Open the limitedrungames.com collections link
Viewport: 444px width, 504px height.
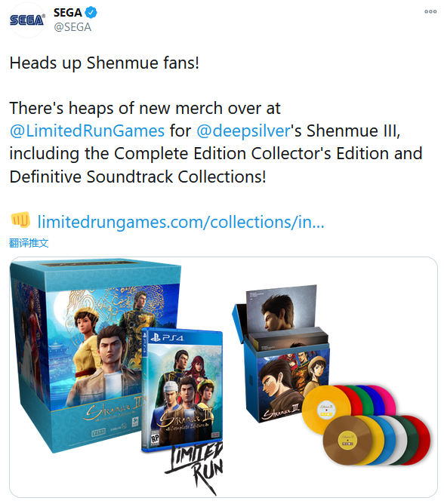coord(180,222)
